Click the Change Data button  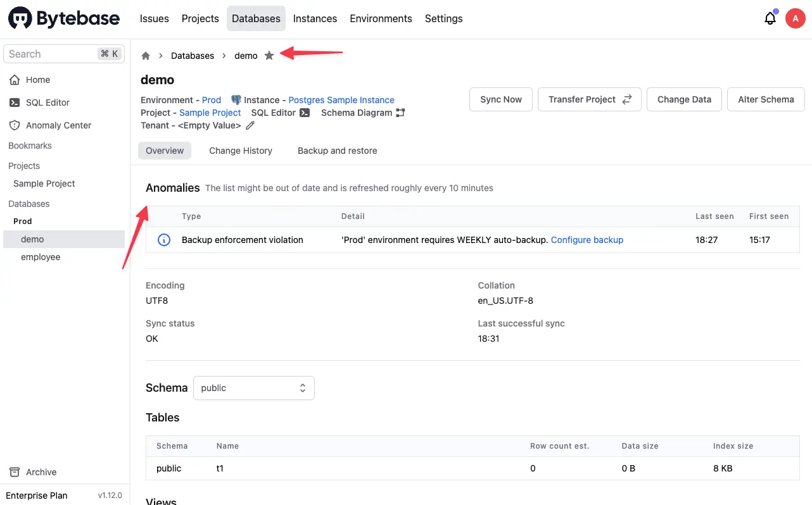point(684,99)
